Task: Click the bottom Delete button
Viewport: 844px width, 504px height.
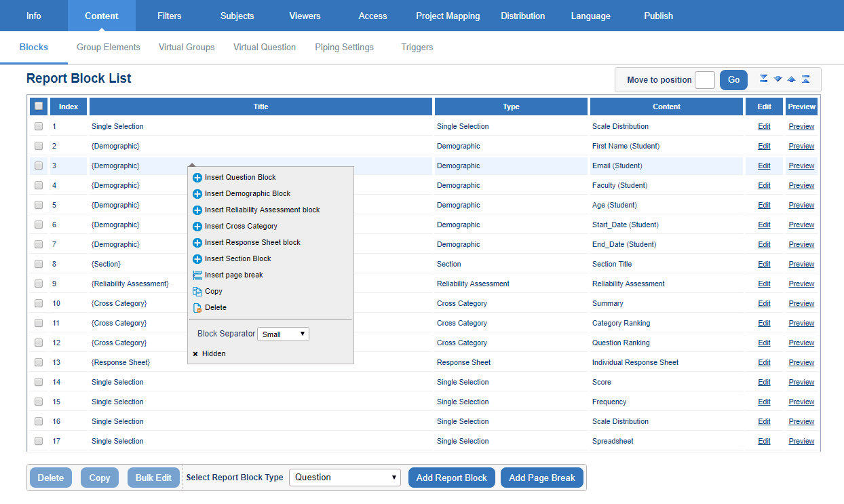Action: 51,478
